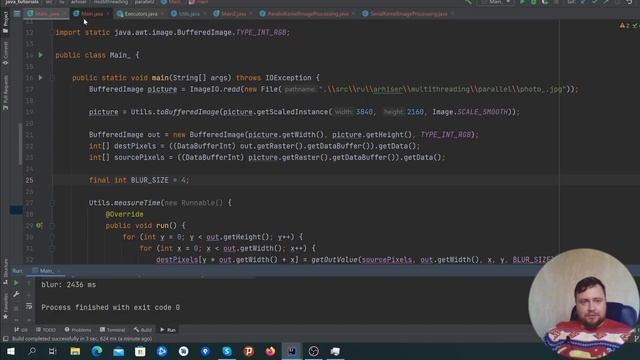Image resolution: width=640 pixels, height=360 pixels.
Task: Collapse the inner for-loop fold on line 31
Action: (x=53, y=248)
